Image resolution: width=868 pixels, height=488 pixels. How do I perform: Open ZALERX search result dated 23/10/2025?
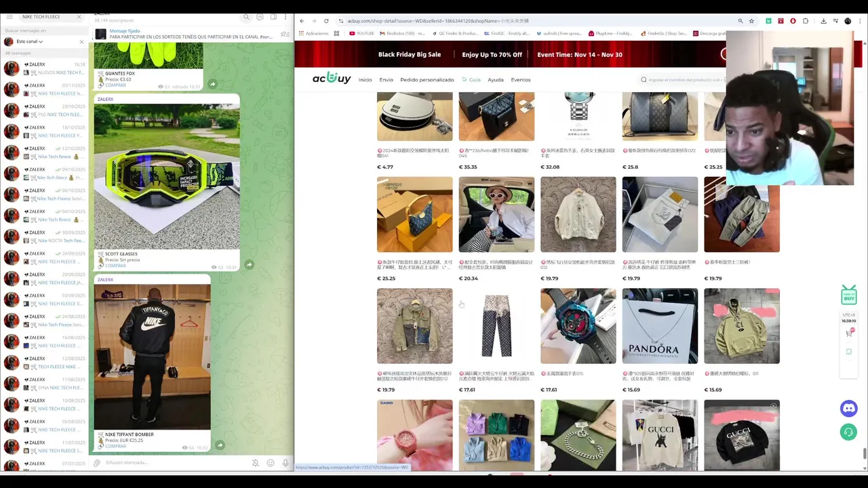coord(45,110)
